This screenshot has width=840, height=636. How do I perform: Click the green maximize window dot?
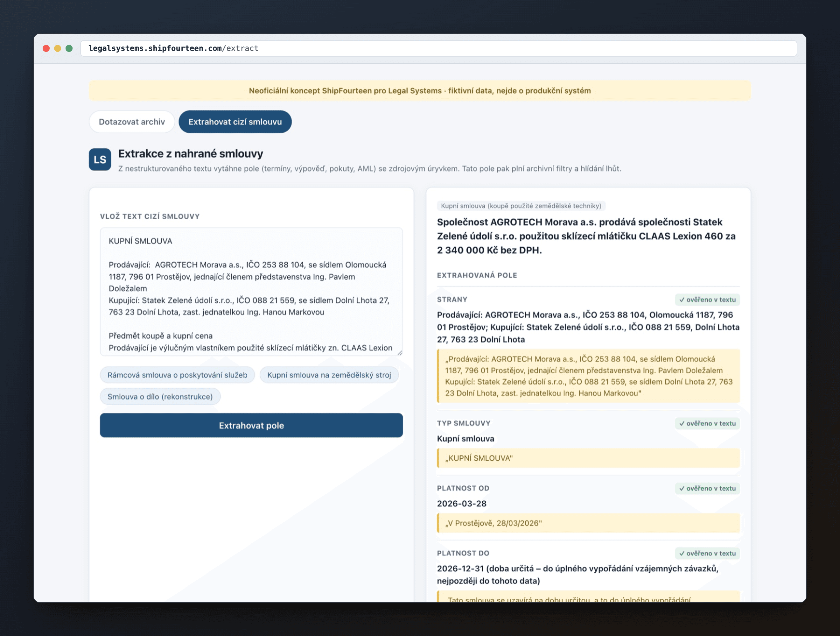pyautogui.click(x=69, y=48)
